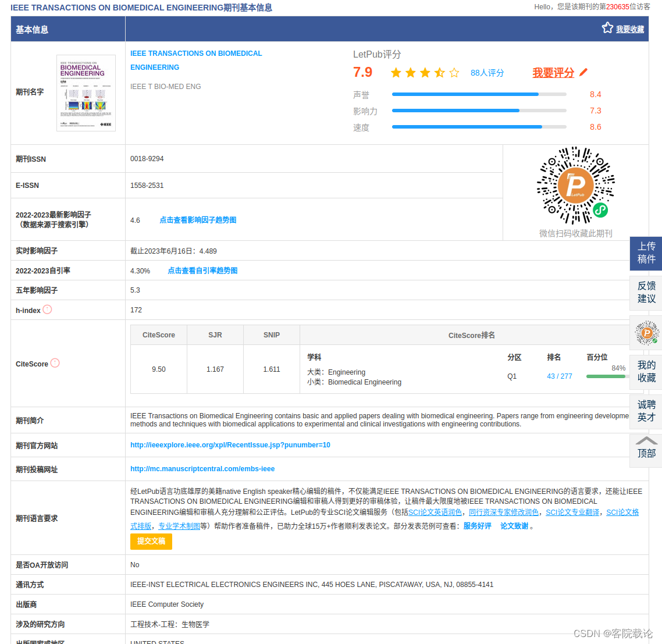Open 专业学术制图 link

coord(179,526)
